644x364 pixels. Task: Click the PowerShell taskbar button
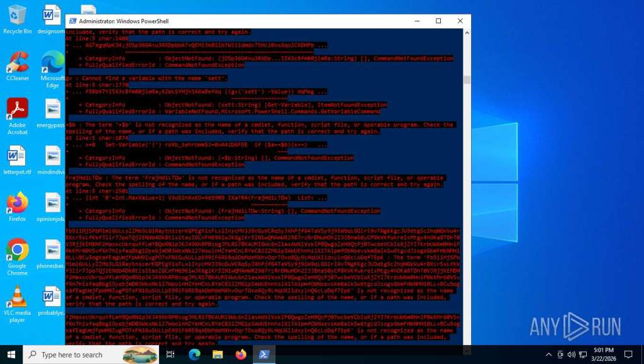(264, 355)
